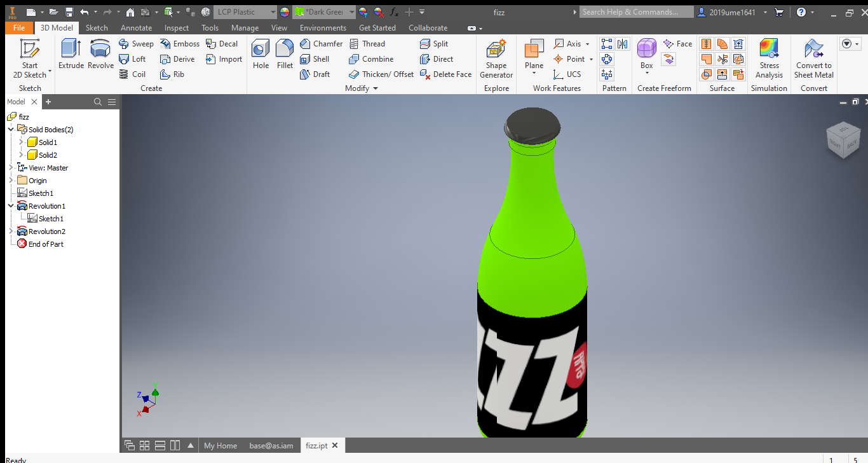Viewport: 868px width, 463px height.
Task: Switch to the Environments tab
Action: 323,28
